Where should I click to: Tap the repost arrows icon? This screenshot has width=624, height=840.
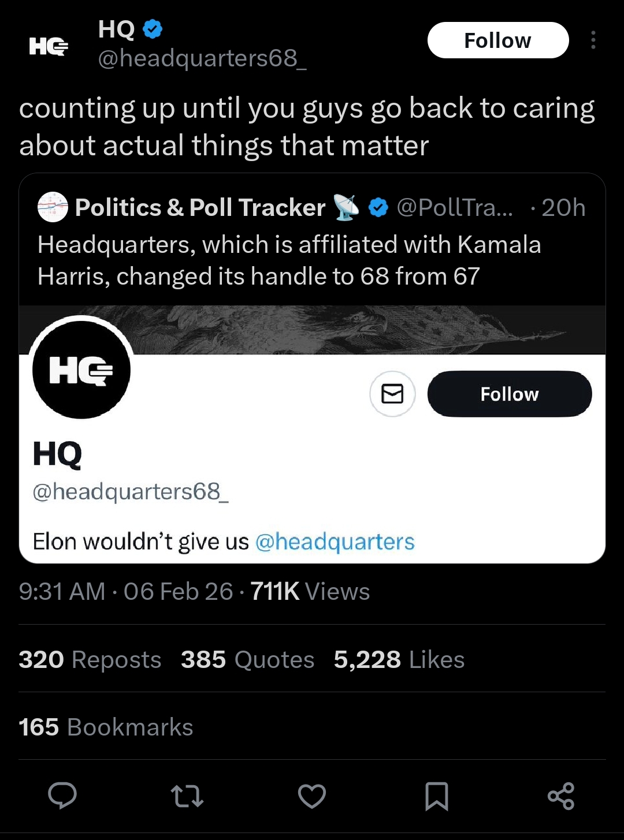tap(187, 796)
